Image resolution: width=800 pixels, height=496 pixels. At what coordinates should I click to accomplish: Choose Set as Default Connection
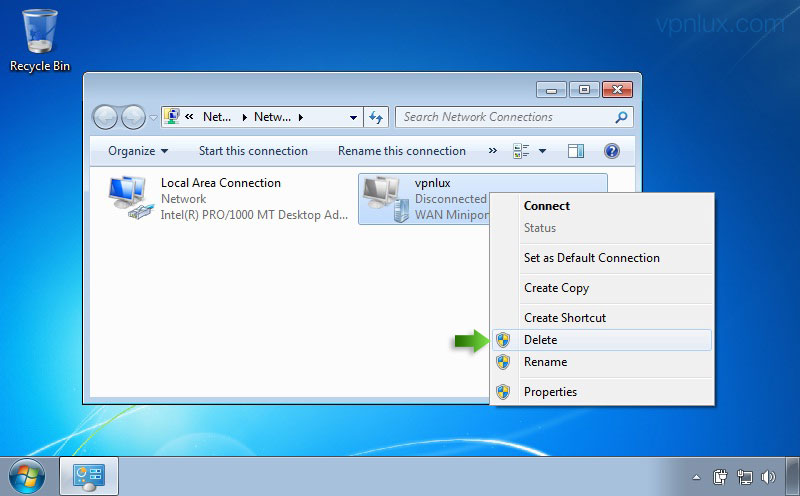pos(602,258)
